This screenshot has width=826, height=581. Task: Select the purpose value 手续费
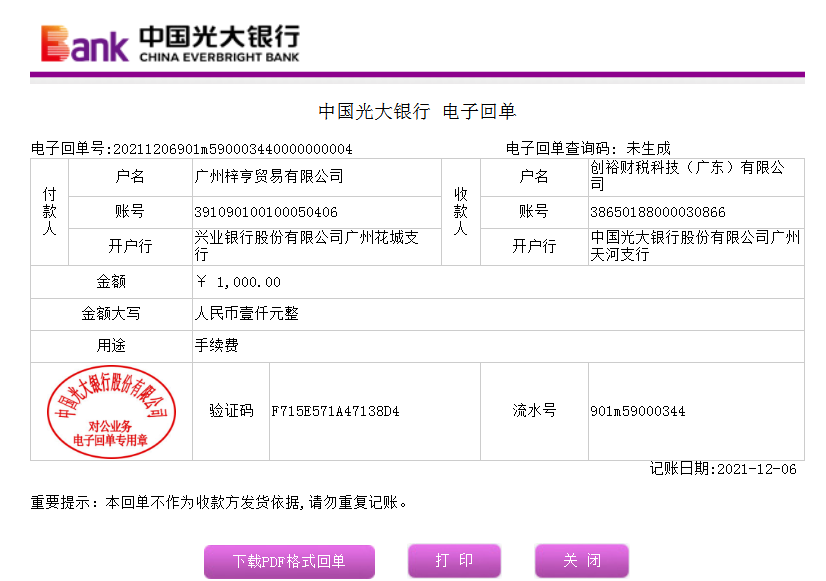(217, 346)
